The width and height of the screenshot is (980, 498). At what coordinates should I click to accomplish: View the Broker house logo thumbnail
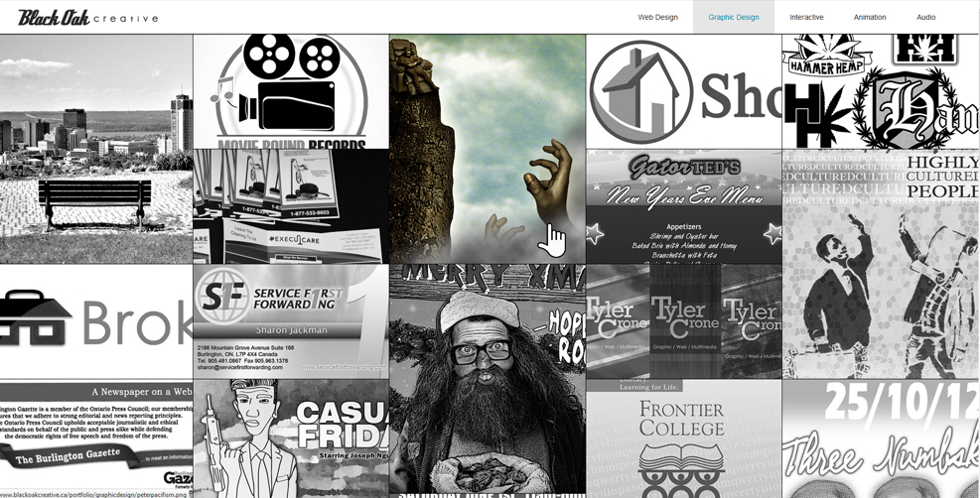(96, 321)
